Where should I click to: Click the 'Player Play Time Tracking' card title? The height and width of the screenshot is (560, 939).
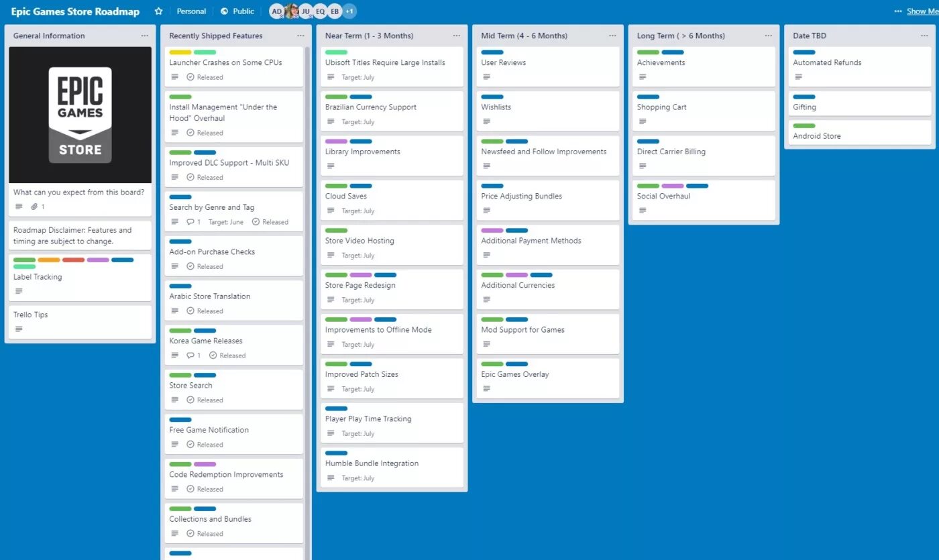point(368,418)
